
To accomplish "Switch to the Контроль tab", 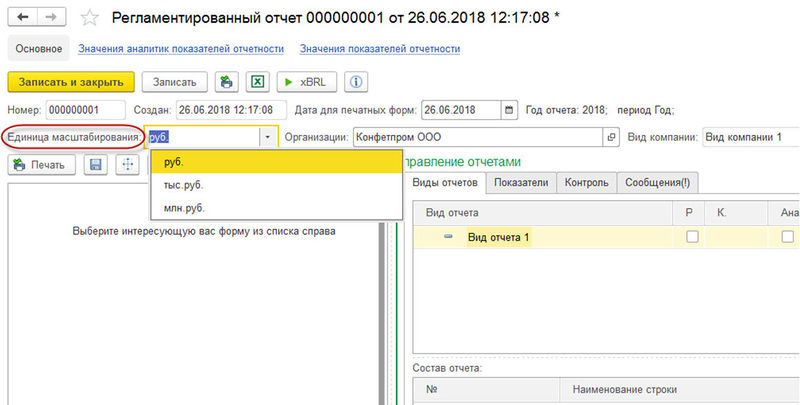I will click(x=587, y=183).
